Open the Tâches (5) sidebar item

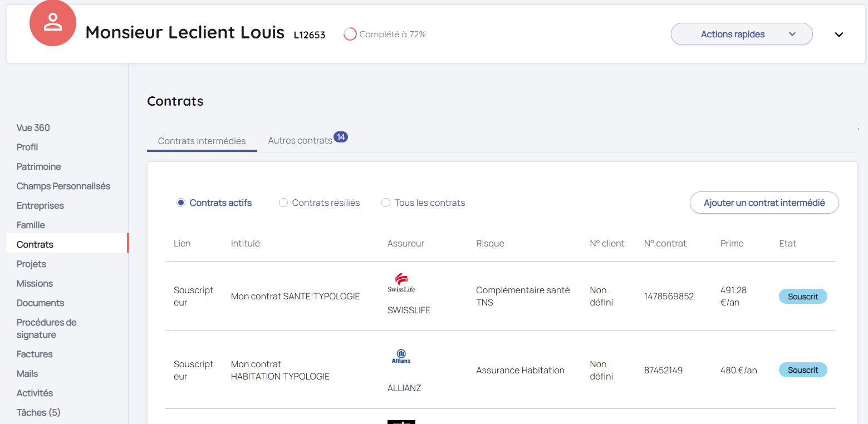coord(38,412)
